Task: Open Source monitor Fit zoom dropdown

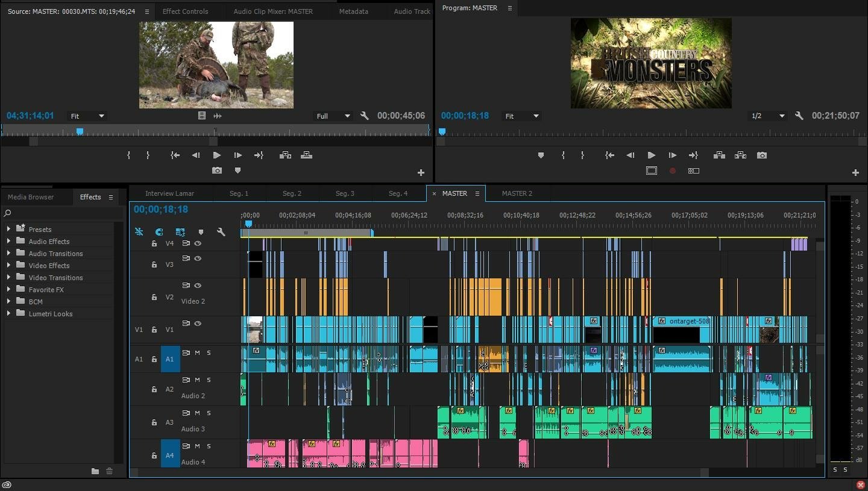Action: [x=87, y=116]
